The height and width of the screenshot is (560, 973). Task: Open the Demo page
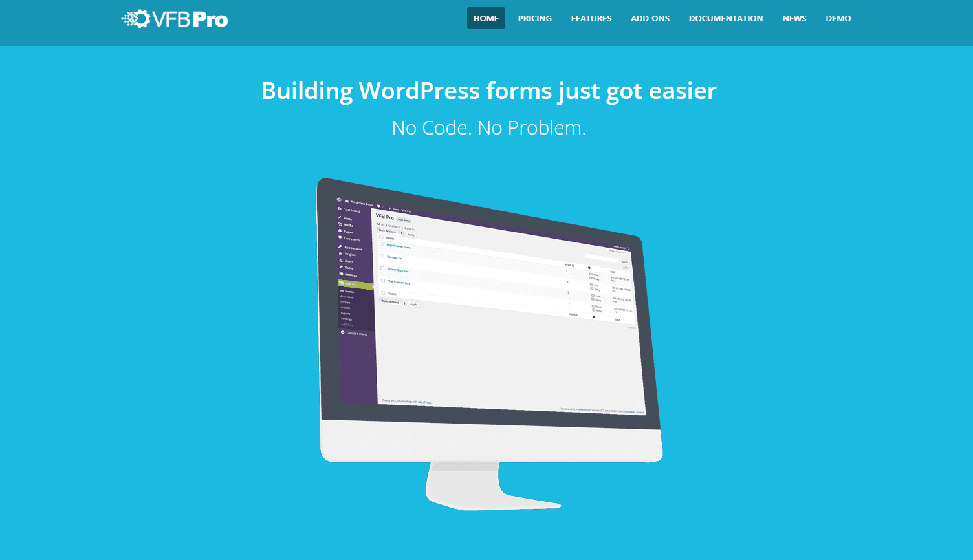click(x=838, y=18)
